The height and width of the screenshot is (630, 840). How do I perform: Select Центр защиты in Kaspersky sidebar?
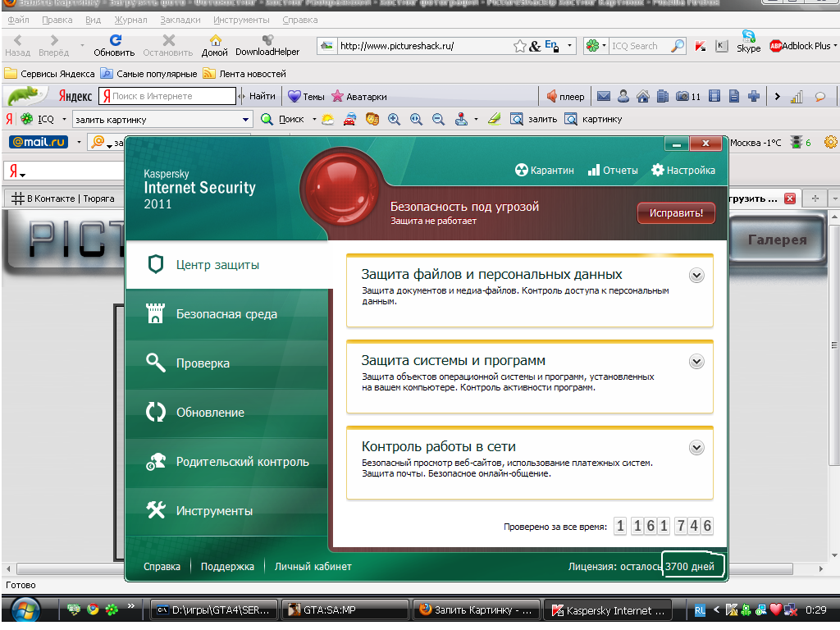[x=227, y=265]
